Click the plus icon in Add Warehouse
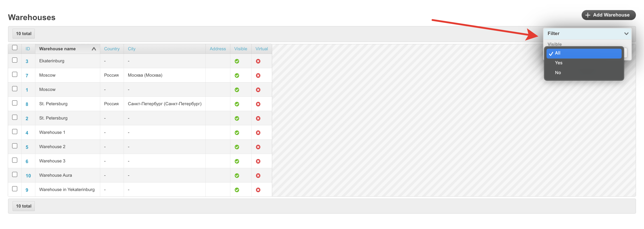The width and height of the screenshot is (644, 229). [x=588, y=15]
